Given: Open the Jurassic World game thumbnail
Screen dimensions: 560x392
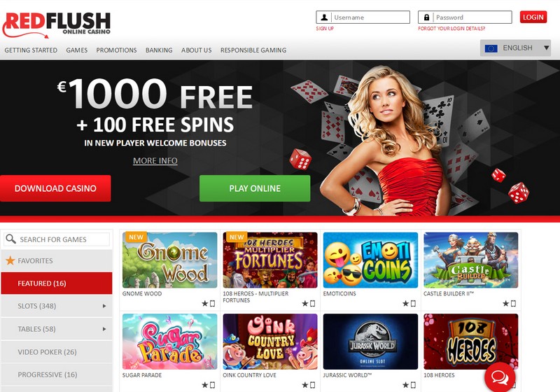Looking at the screenshot, I should 370,342.
